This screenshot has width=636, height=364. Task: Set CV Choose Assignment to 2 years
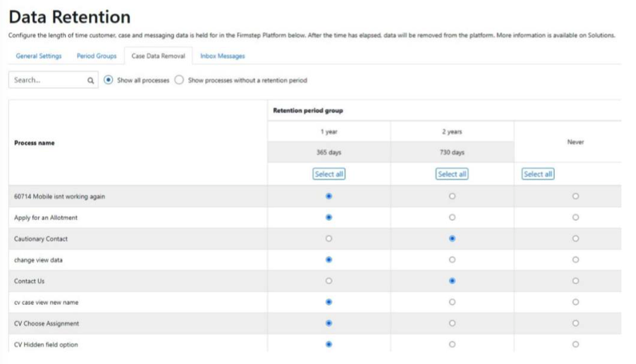(x=452, y=323)
